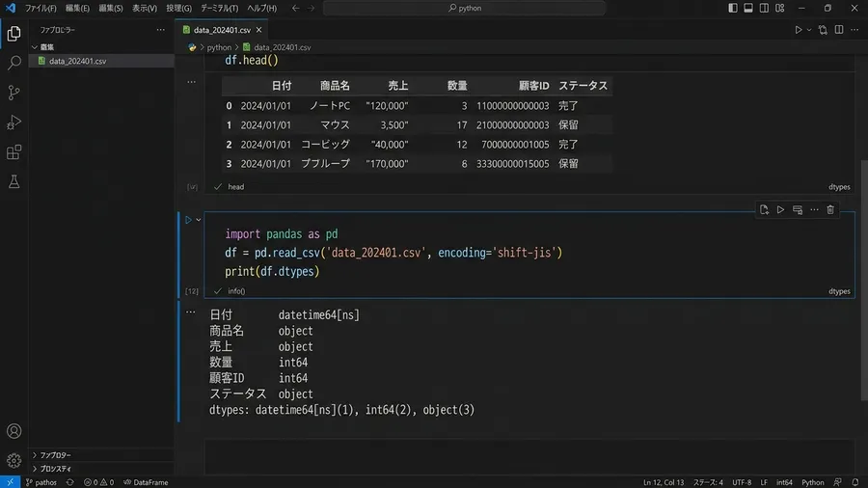868x488 pixels.
Task: Click the feedback icon beside the bell
Action: [x=837, y=482]
